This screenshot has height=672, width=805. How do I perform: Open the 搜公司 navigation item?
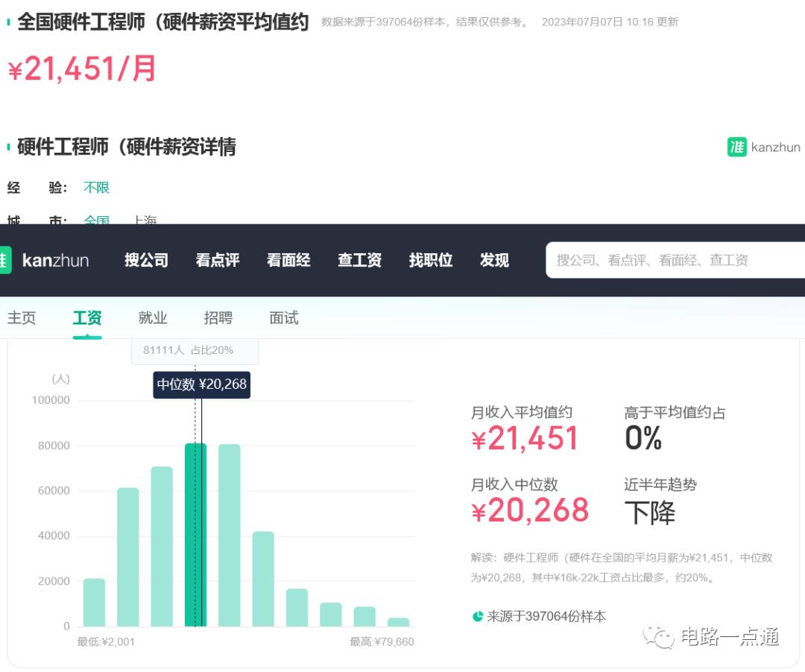point(145,260)
